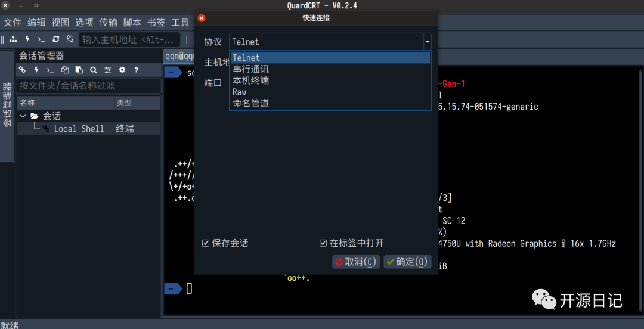Toggle the 保存会话 checkbox

206,243
